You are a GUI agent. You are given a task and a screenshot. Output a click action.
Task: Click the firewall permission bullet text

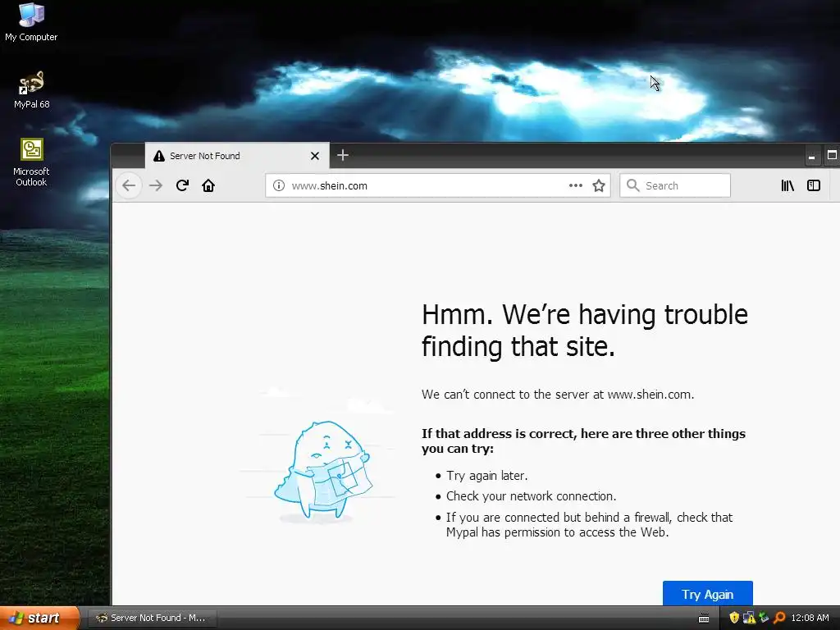(x=589, y=525)
